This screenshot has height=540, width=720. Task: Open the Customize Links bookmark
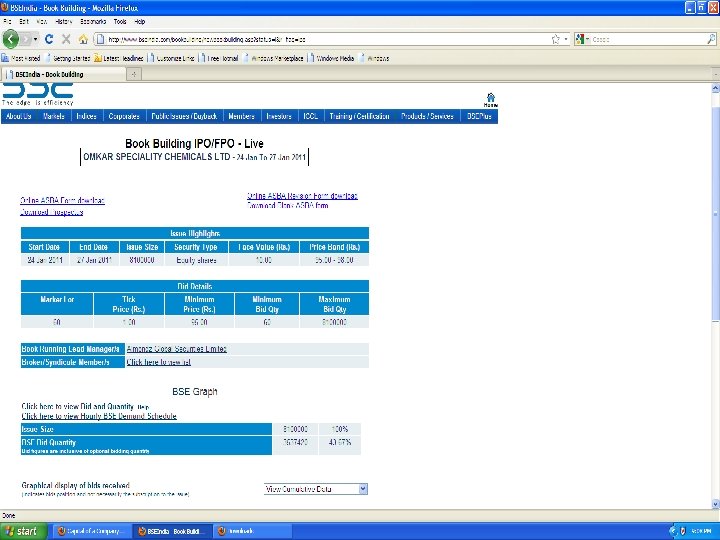(172, 58)
